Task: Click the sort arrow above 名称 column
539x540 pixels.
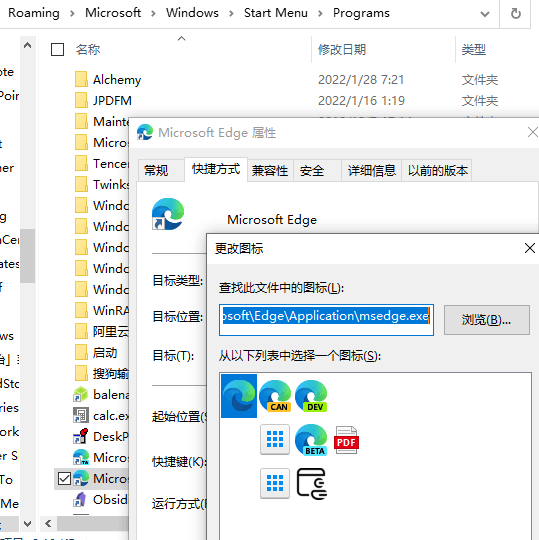Action: [182, 38]
